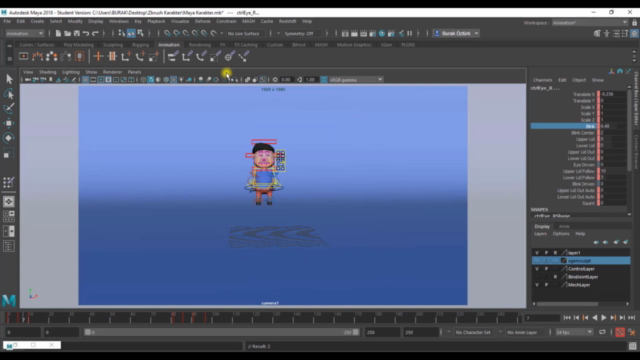
Task: Open the No Character Set dropdown
Action: pos(473,332)
